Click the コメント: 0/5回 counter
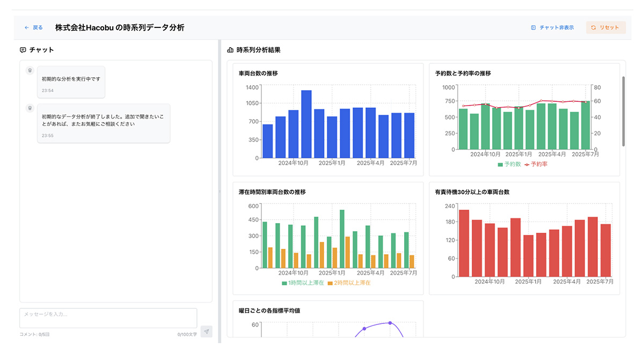644x362 pixels. click(x=34, y=334)
